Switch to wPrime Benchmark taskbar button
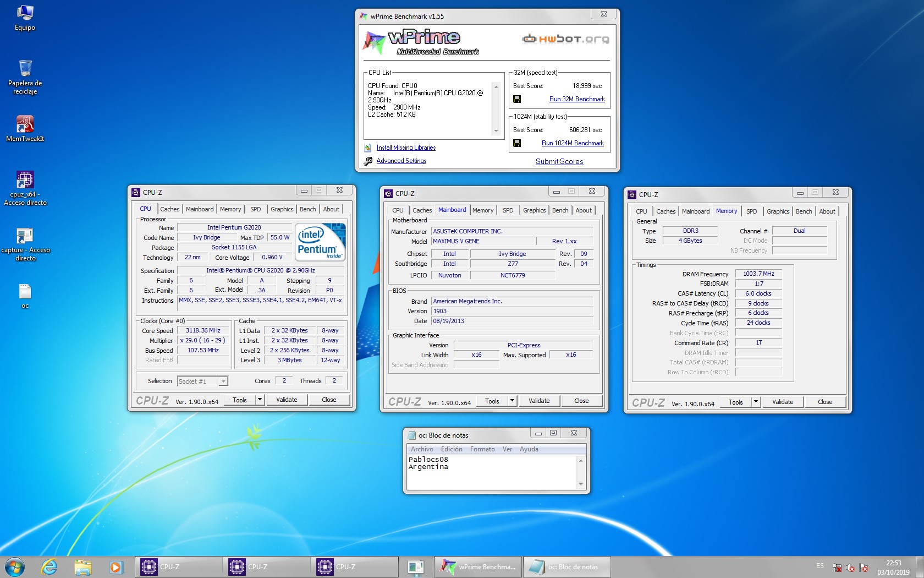Image resolution: width=924 pixels, height=578 pixels. [478, 567]
